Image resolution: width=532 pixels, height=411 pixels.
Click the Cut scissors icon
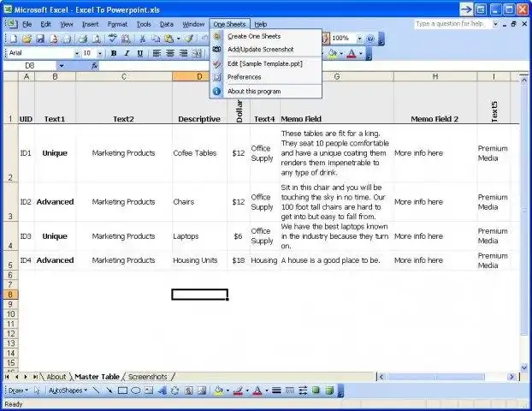tap(142, 39)
